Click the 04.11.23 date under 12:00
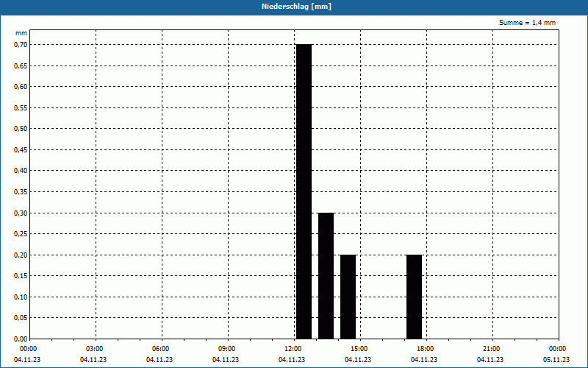The width and height of the screenshot is (588, 368). 292,360
